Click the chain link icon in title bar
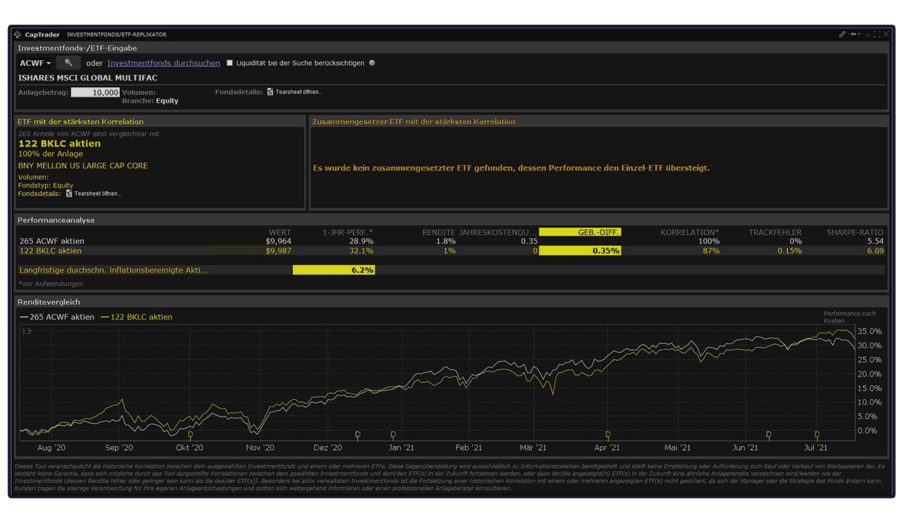Viewport: 904px width, 523px height. (x=842, y=35)
